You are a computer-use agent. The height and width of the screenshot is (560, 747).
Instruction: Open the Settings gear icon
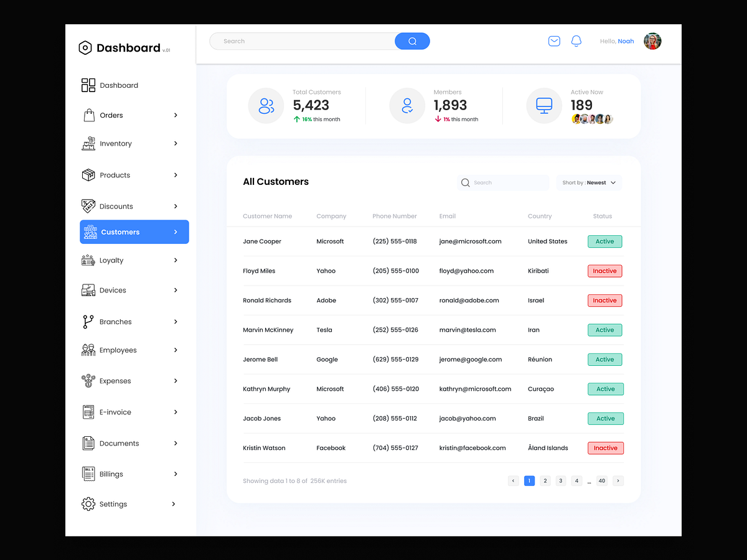coord(88,504)
